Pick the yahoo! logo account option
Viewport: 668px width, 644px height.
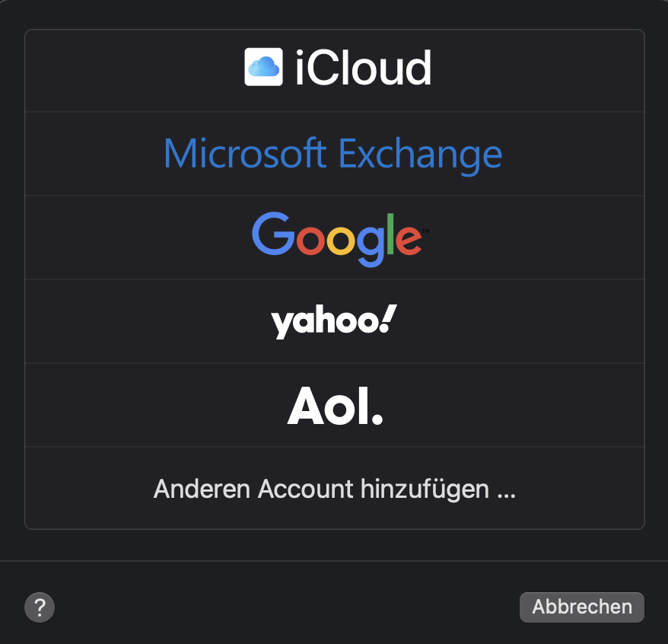point(334,321)
